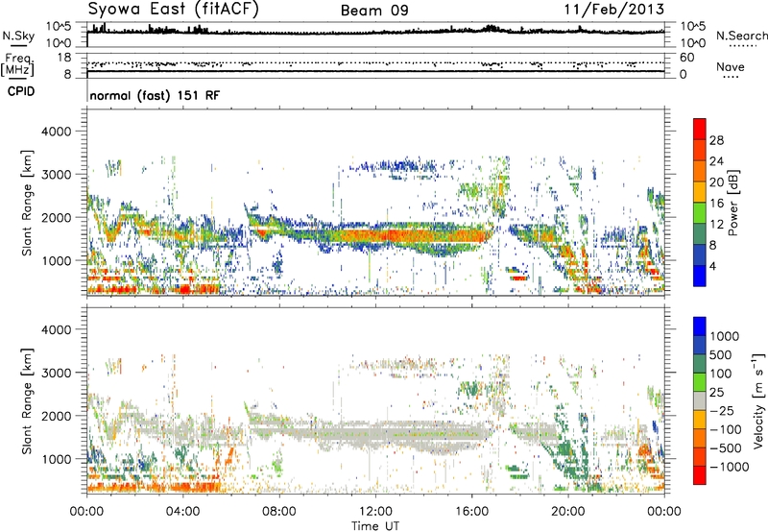Click the gray velocity band near 13:00
This screenshot has height=532, width=768.
[401, 433]
